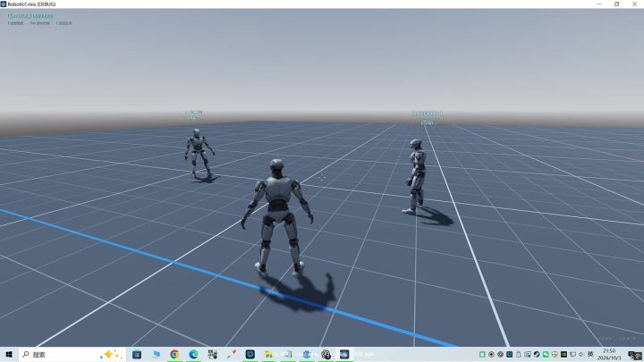Maximize the RoboticCrisis window
This screenshot has height=362, width=644.
[616, 4]
